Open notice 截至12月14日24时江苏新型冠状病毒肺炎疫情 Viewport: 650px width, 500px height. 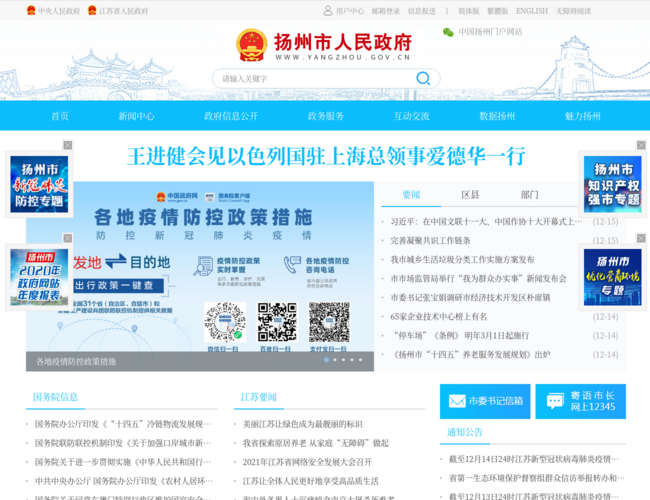coord(534,459)
